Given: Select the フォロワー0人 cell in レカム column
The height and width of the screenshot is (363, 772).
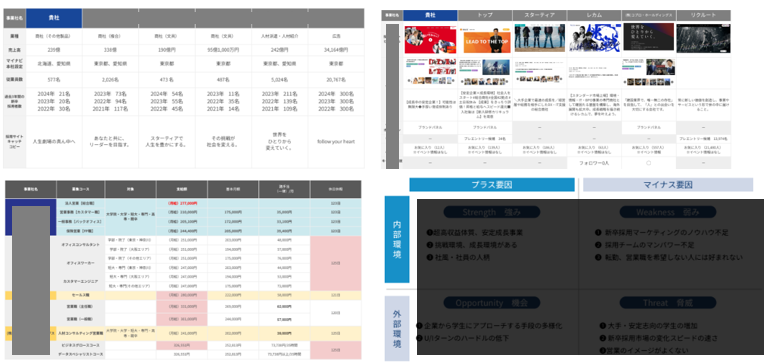Looking at the screenshot, I should coord(594,163).
